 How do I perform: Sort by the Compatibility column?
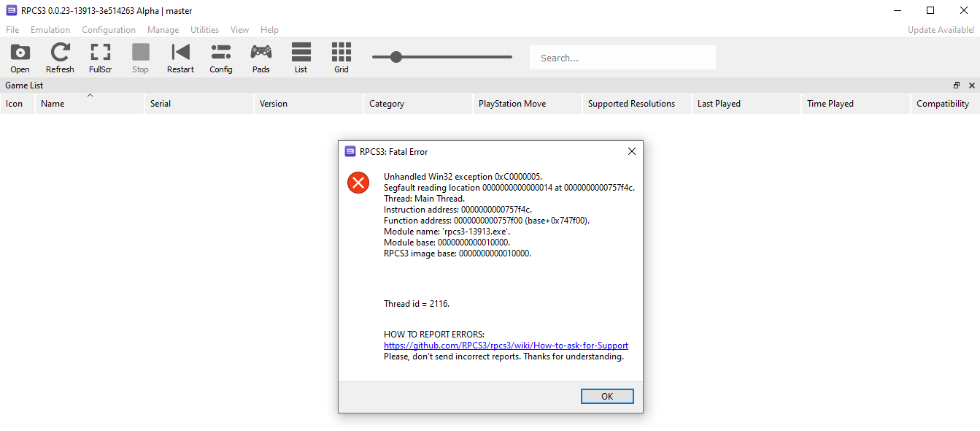coord(945,104)
